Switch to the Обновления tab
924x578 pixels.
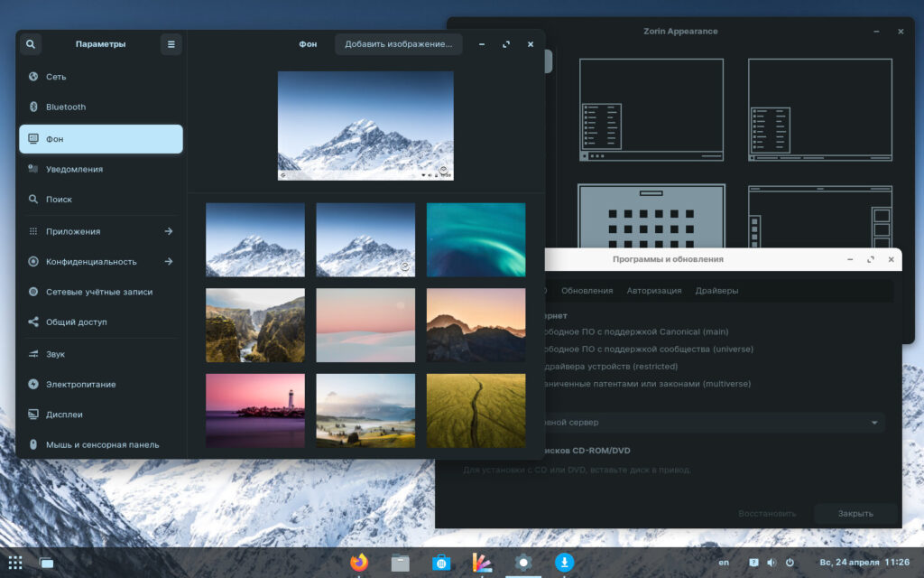pyautogui.click(x=587, y=291)
